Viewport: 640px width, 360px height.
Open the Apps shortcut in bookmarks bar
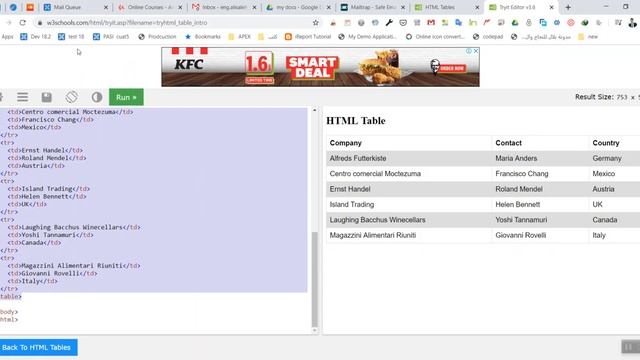point(7,37)
